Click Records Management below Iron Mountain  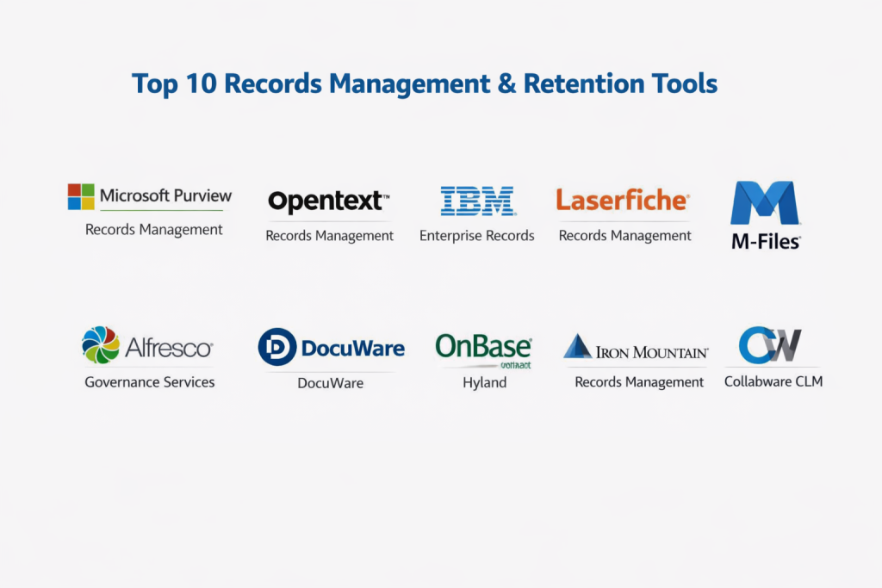[639, 382]
